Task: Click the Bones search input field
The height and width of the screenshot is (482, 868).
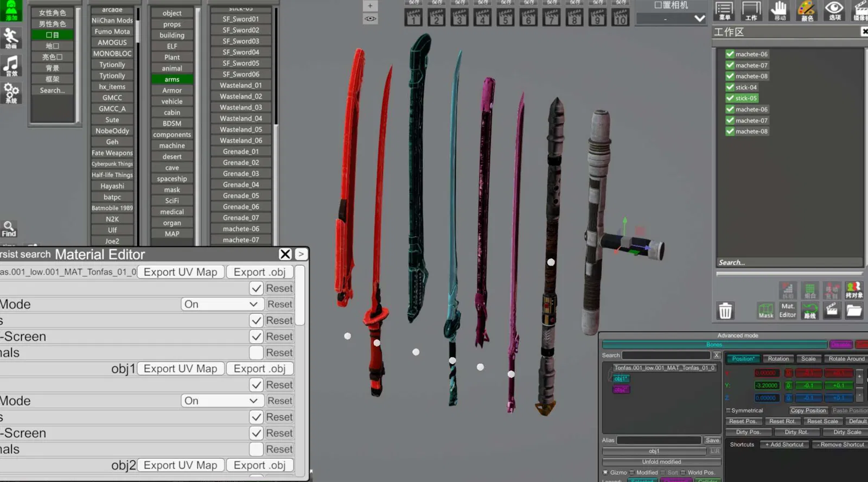Action: tap(666, 356)
